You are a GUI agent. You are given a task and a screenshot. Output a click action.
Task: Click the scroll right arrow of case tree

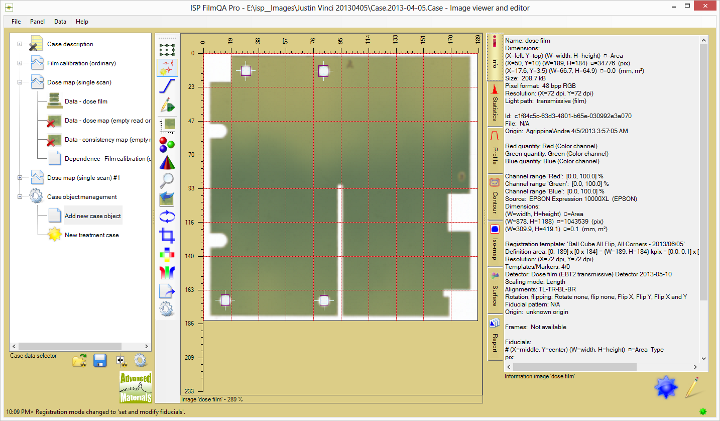click(x=146, y=346)
